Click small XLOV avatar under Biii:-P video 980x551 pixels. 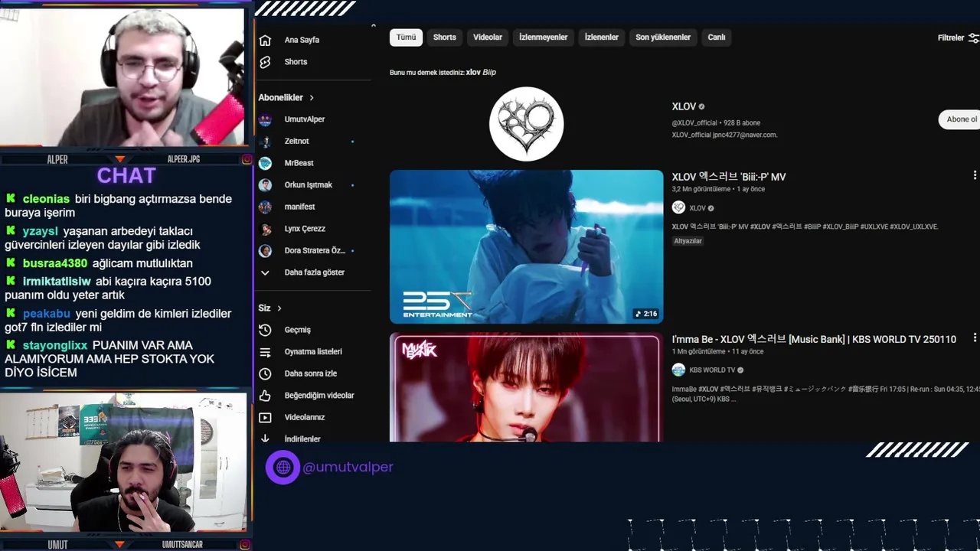click(678, 207)
